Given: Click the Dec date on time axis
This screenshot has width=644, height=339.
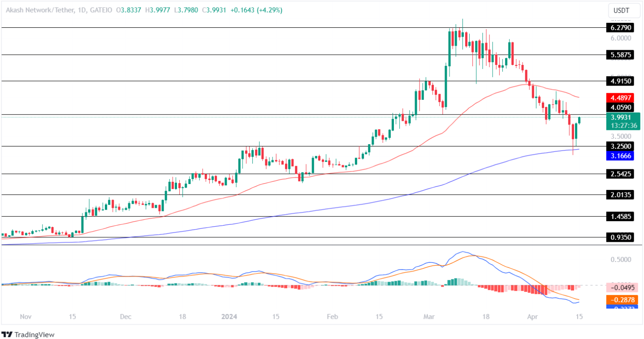Looking at the screenshot, I should (125, 317).
